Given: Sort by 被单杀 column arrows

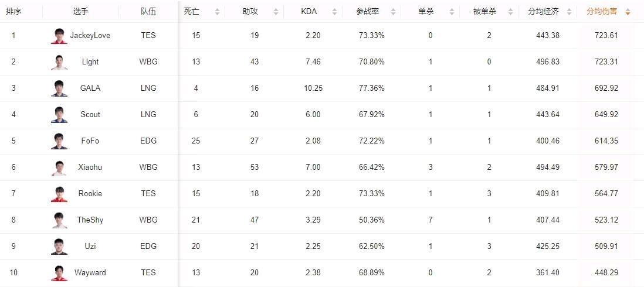Looking at the screenshot, I should click(510, 12).
